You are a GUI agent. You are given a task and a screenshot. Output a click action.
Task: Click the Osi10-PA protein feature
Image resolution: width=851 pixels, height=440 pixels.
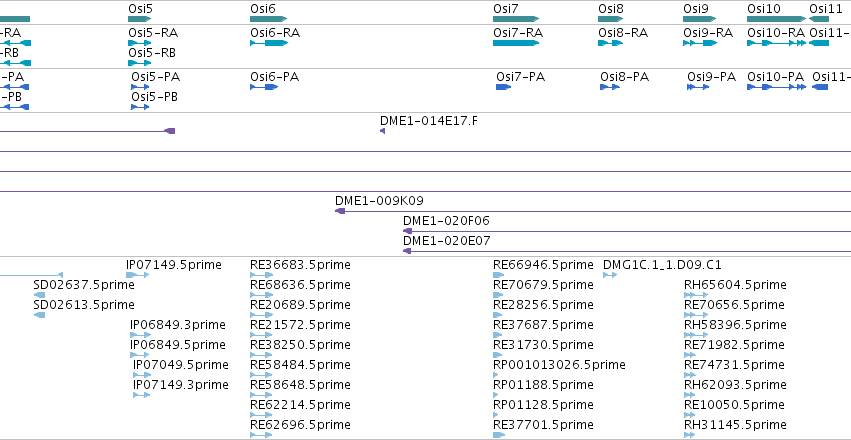coord(777,87)
